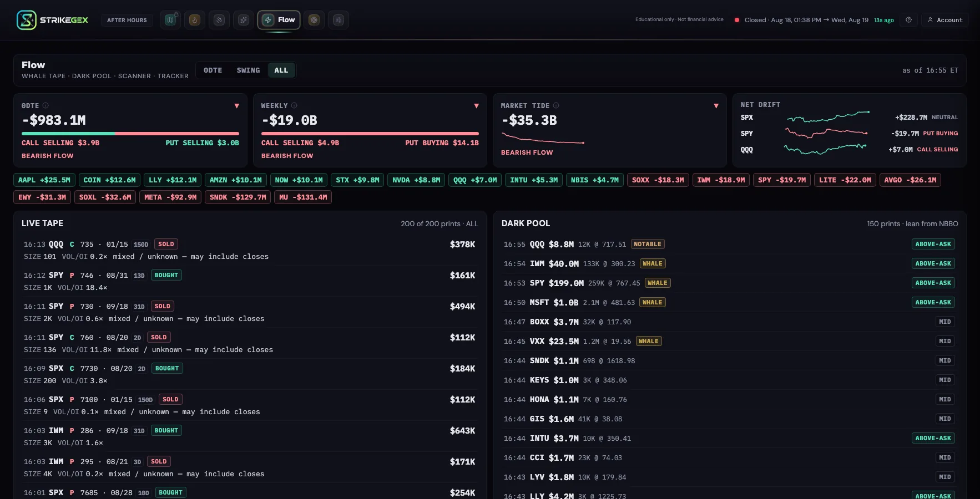
Task: Click the info icon next to 0DTE
Action: click(x=46, y=105)
